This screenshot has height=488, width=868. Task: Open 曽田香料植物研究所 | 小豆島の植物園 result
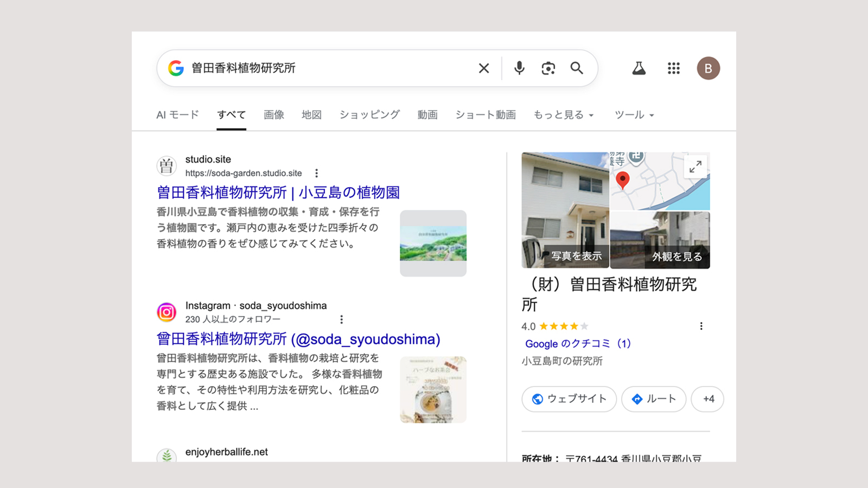[278, 192]
